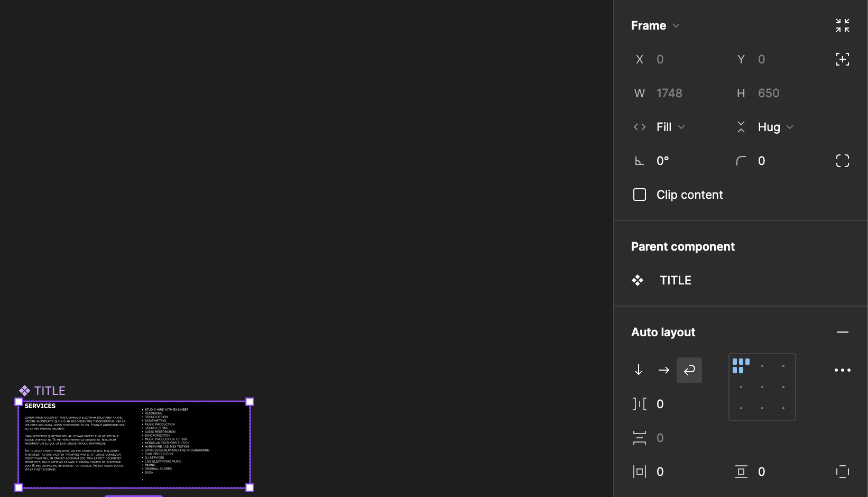Viewport: 868px width, 497px height.
Task: Set alignment to center in alignment grid
Action: [762, 387]
